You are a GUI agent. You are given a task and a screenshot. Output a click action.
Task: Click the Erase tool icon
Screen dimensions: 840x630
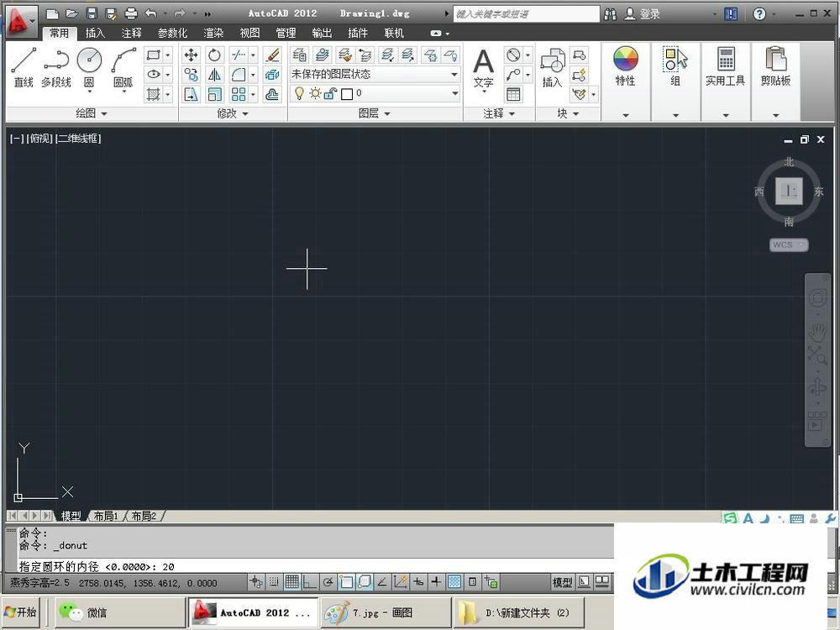click(272, 55)
